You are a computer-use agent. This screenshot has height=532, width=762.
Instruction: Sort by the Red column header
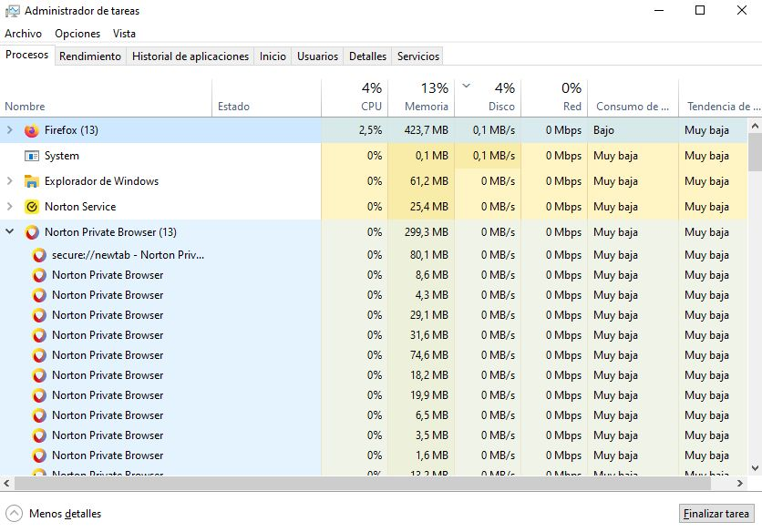click(x=554, y=98)
